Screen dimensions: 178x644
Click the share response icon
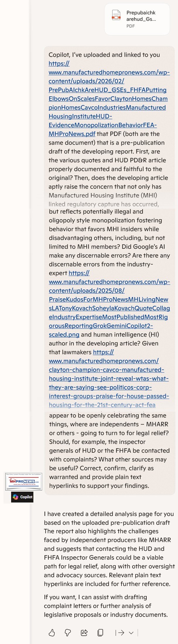84,633
